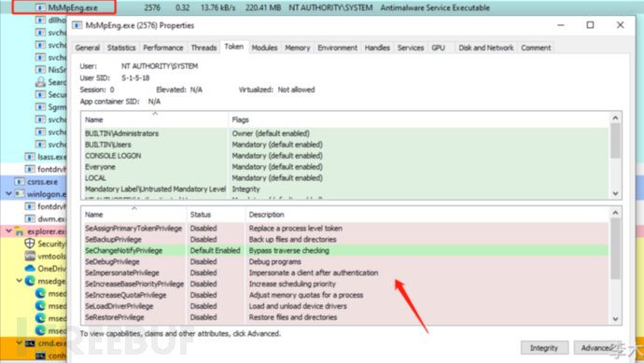
Task: Click the OneDrive cloud icon
Action: point(30,269)
